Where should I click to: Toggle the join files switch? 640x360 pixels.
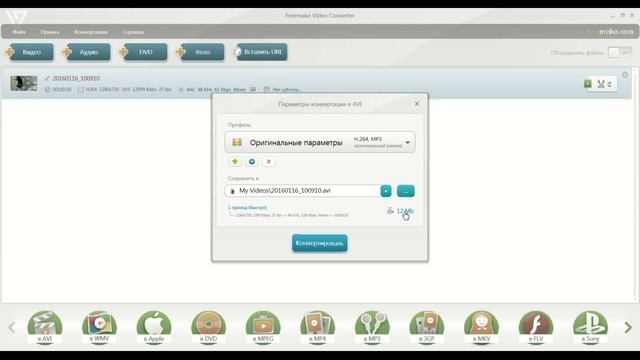point(620,53)
